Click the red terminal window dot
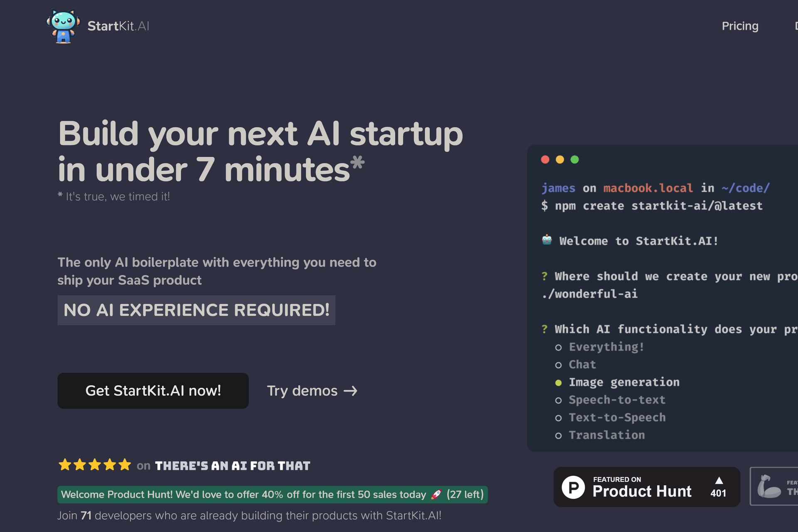The image size is (798, 532). (x=545, y=160)
